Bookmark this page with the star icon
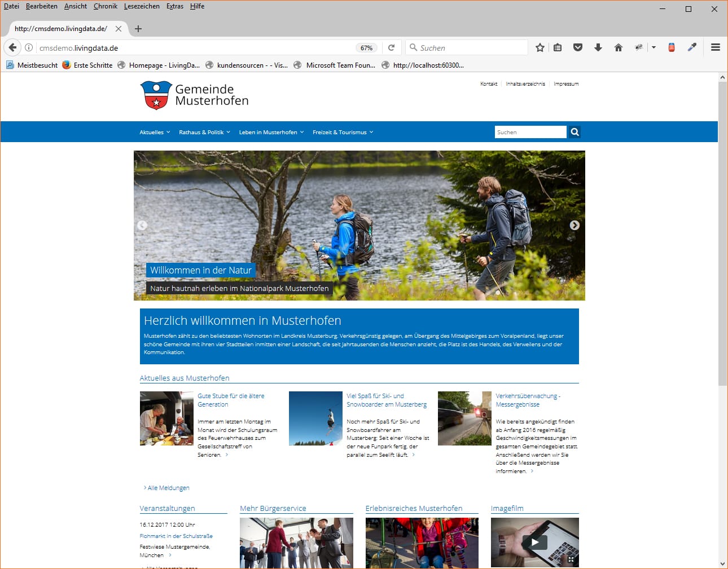 540,47
